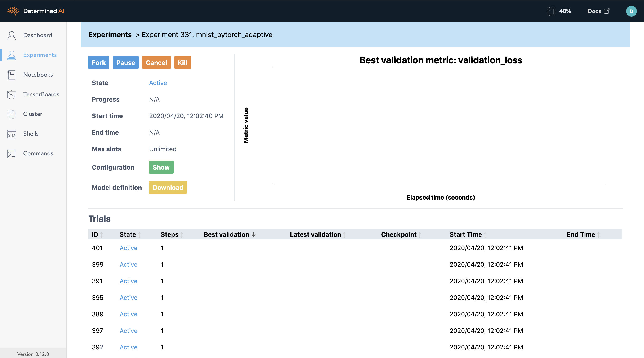Click Experiments breadcrumb link
644x358 pixels.
pos(110,34)
